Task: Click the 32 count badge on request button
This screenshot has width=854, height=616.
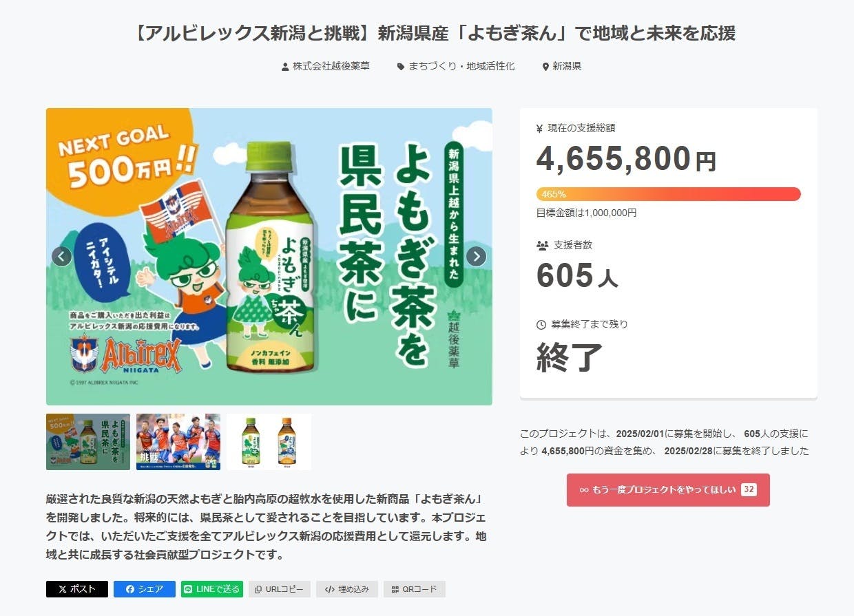Action: click(x=749, y=490)
